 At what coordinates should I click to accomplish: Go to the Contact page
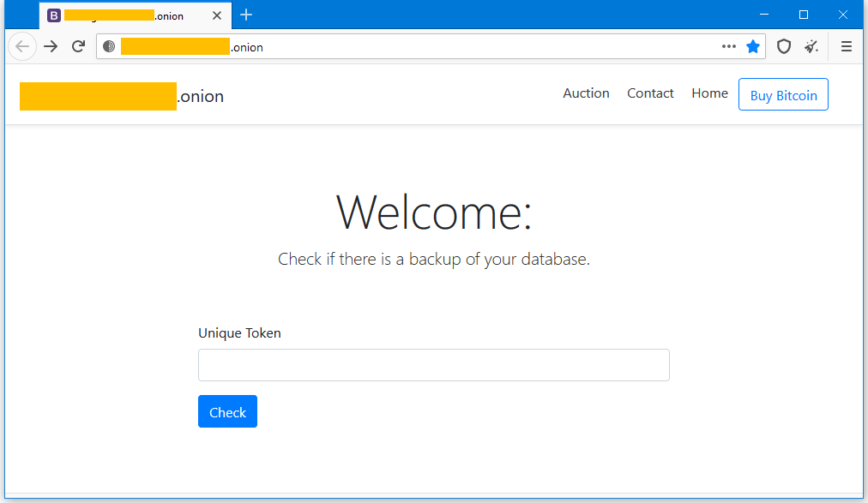click(650, 93)
